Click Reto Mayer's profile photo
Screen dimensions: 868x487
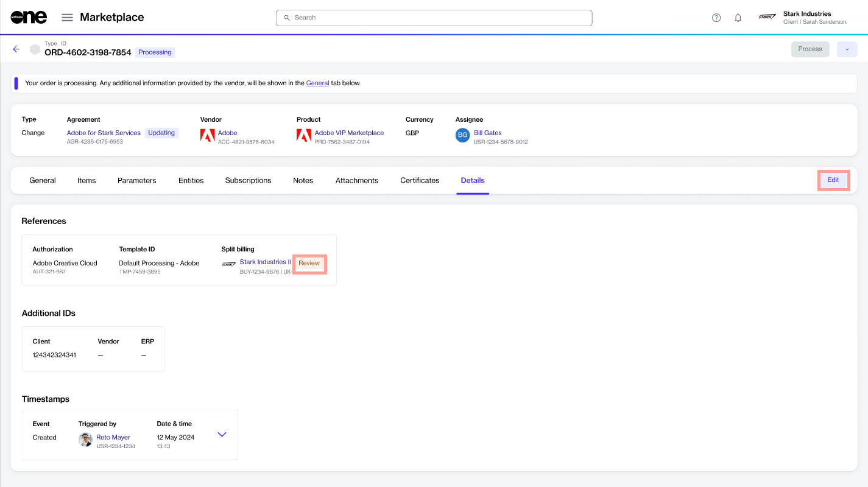86,440
